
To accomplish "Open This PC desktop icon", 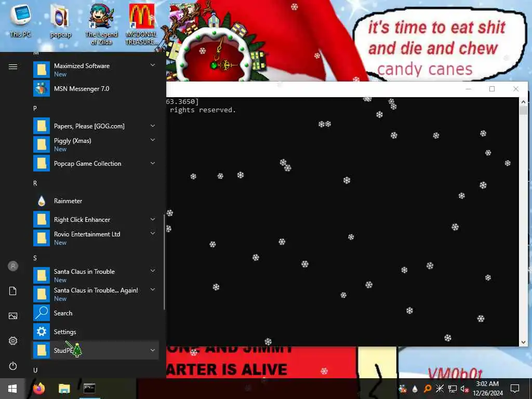I will point(20,21).
